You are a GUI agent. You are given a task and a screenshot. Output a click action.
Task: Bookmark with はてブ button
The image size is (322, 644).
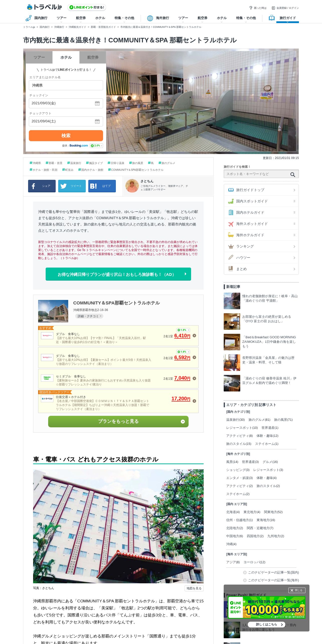point(102,186)
